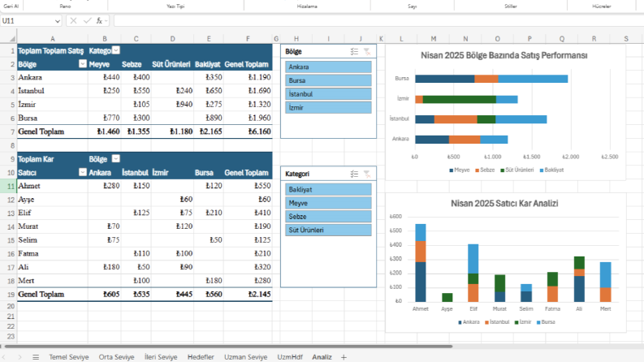Switch to Hedefler sheet
The width and height of the screenshot is (644, 362).
pos(201,357)
